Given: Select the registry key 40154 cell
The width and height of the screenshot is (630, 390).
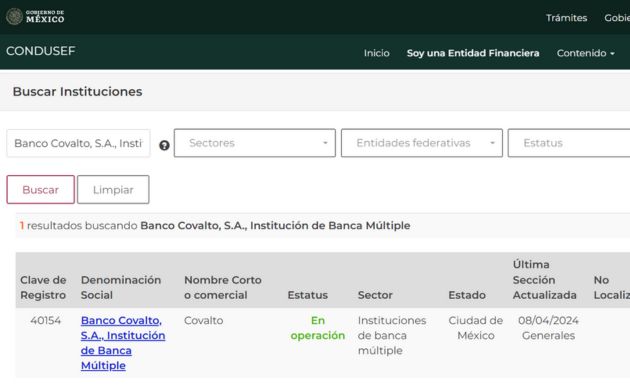Looking at the screenshot, I should [x=45, y=321].
